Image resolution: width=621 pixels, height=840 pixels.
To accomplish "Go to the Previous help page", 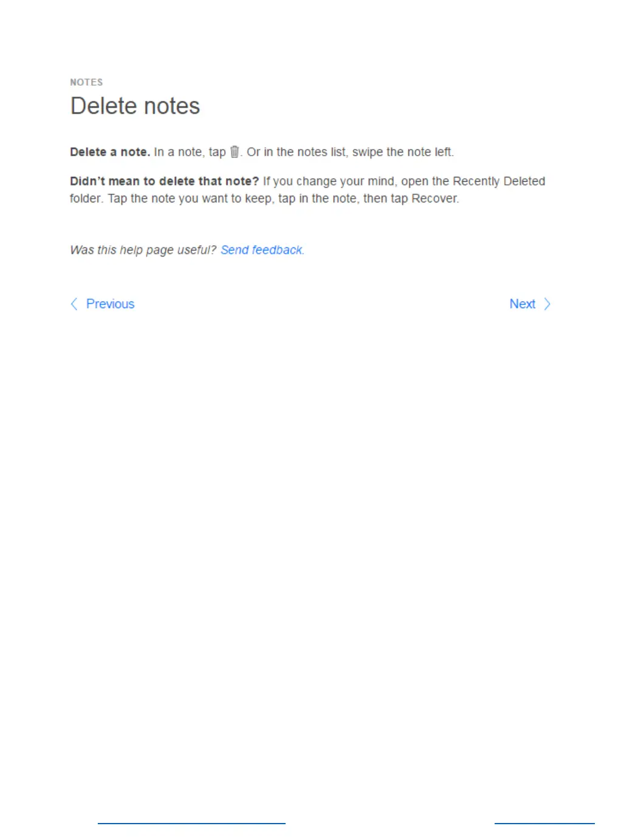I will (x=110, y=304).
